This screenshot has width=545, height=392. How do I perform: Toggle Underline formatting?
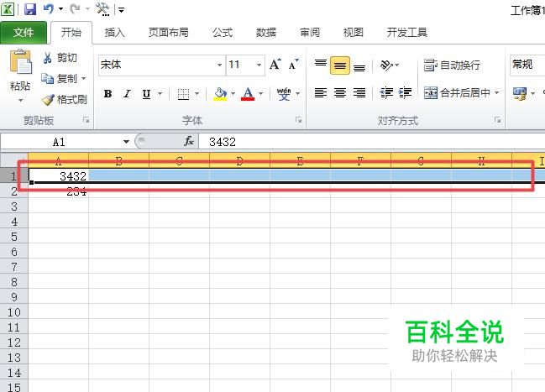point(147,93)
